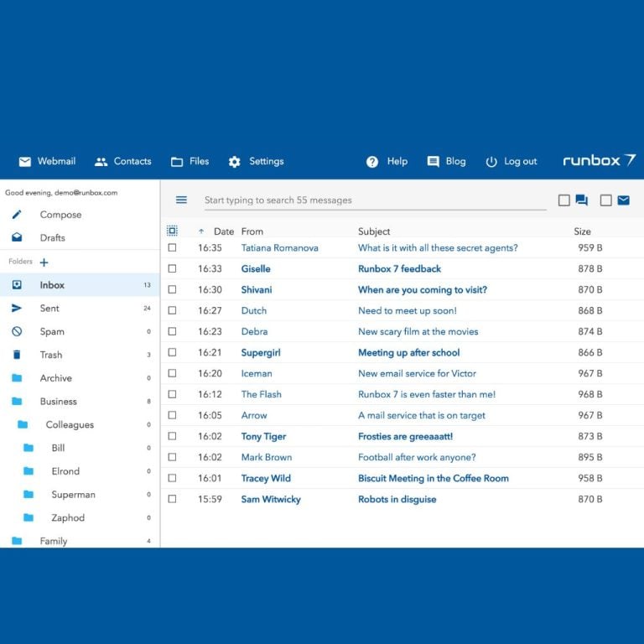Select the Sam Witwicky message checkbox

pyautogui.click(x=172, y=499)
